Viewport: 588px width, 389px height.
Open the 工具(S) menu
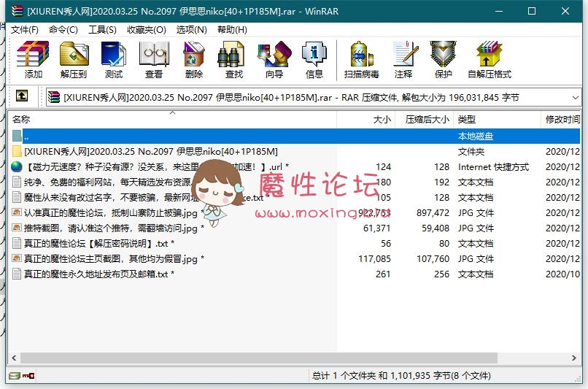pyautogui.click(x=102, y=30)
